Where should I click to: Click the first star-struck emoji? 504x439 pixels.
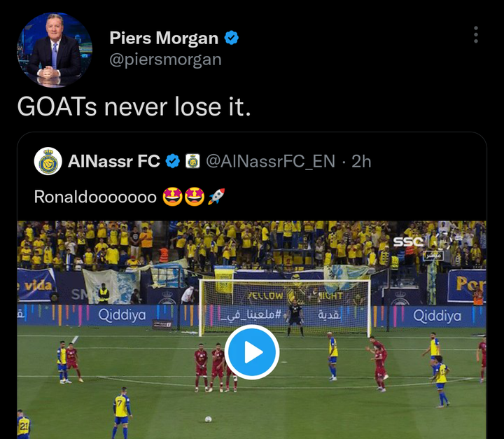pyautogui.click(x=173, y=197)
